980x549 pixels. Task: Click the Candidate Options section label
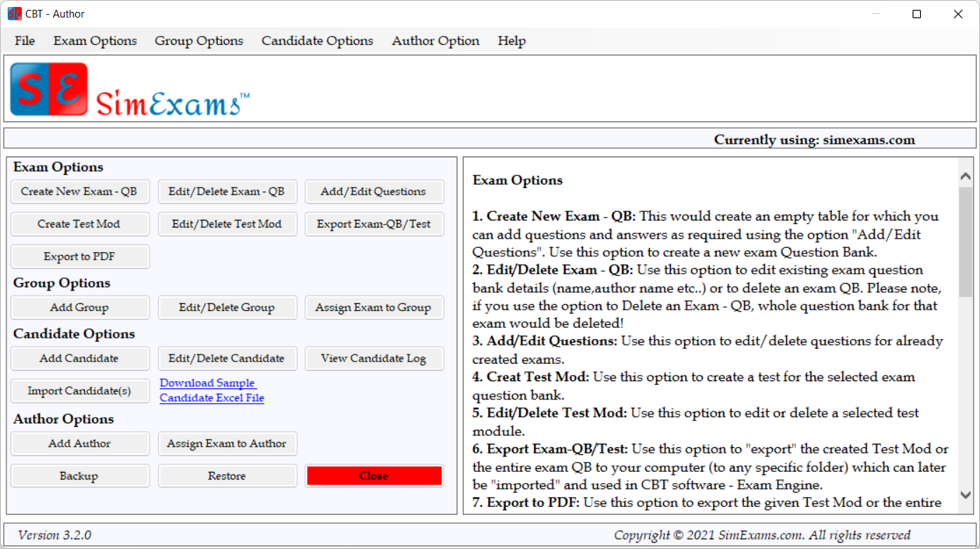[74, 333]
